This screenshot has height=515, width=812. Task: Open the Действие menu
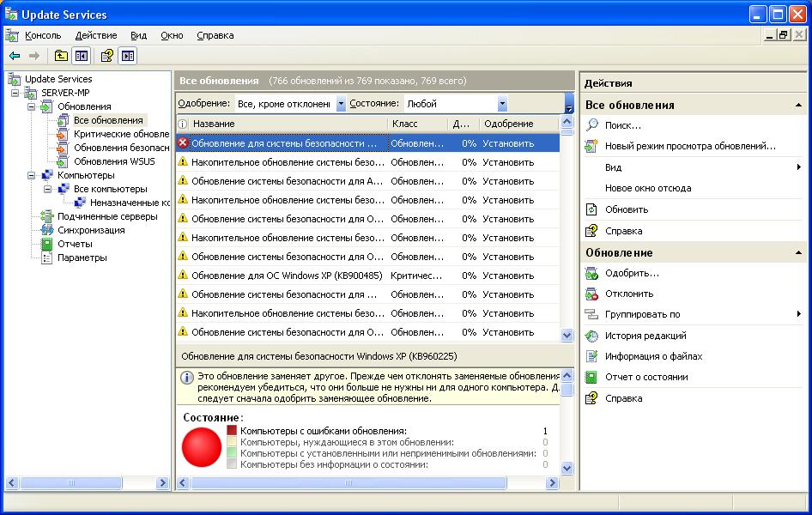tap(96, 35)
